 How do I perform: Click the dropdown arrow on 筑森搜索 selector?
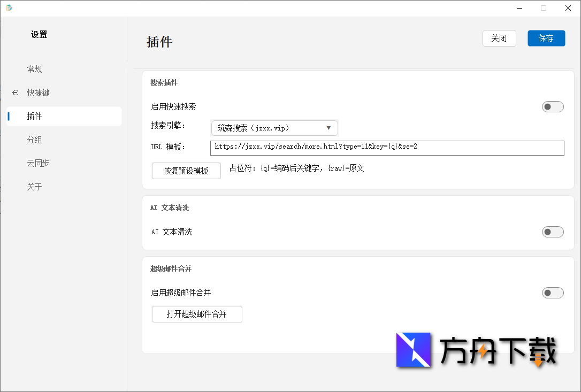(x=330, y=128)
